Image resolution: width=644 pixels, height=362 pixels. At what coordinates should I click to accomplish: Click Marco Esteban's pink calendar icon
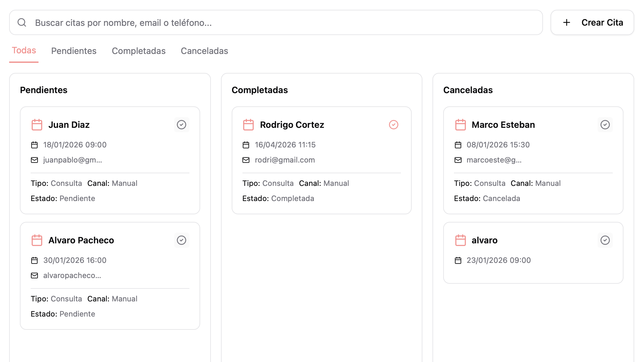click(460, 125)
